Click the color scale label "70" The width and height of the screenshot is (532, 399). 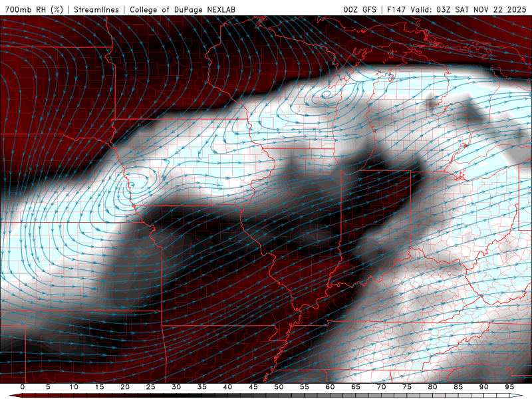pyautogui.click(x=381, y=387)
